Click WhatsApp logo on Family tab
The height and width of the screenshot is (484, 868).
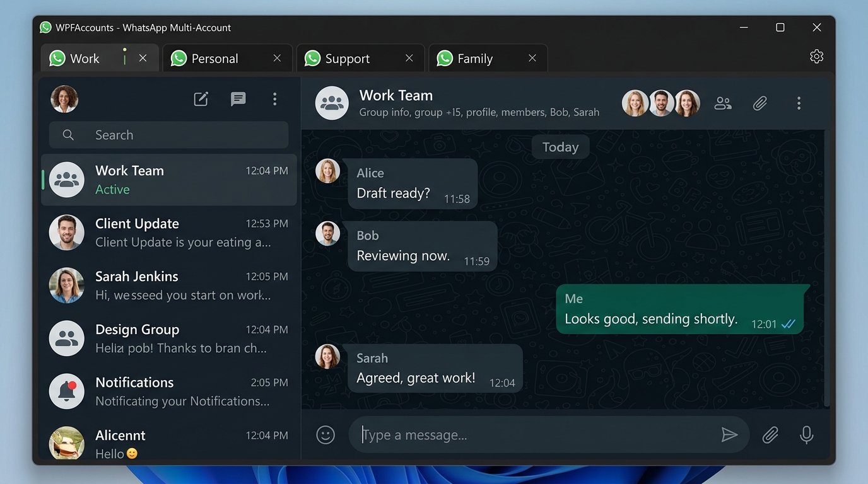(445, 58)
